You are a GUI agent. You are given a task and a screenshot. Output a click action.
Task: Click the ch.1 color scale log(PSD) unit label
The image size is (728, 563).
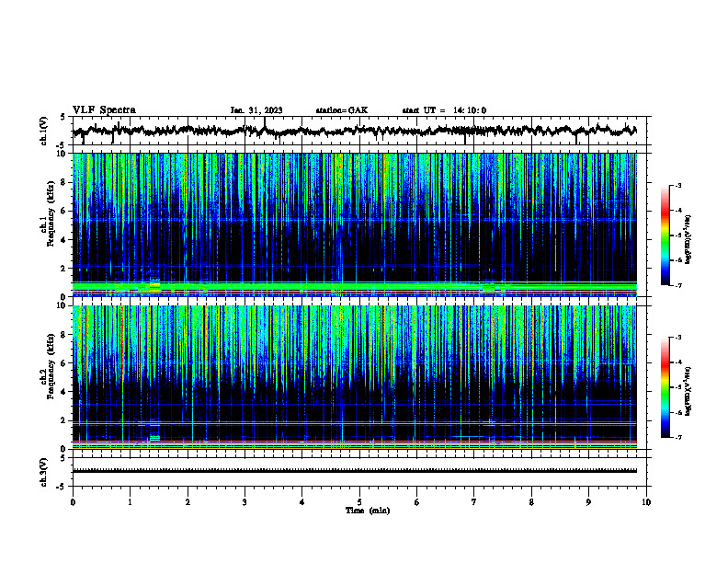[688, 239]
